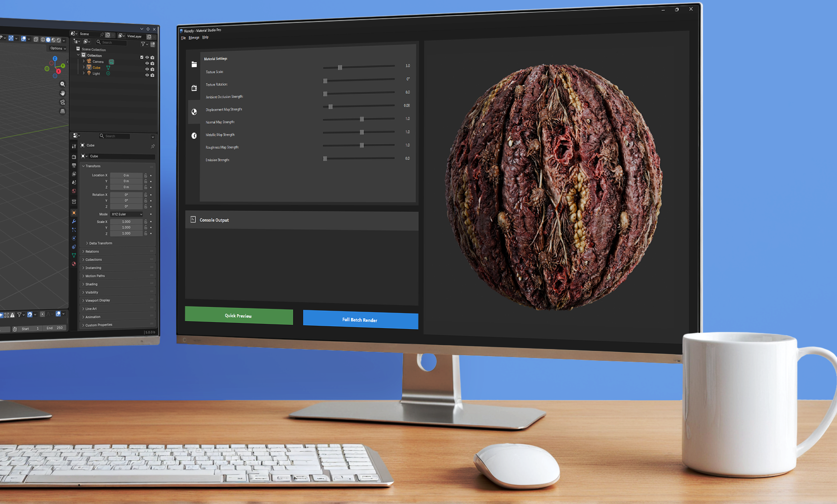Open the Help menu
The height and width of the screenshot is (504, 837).
click(x=205, y=37)
